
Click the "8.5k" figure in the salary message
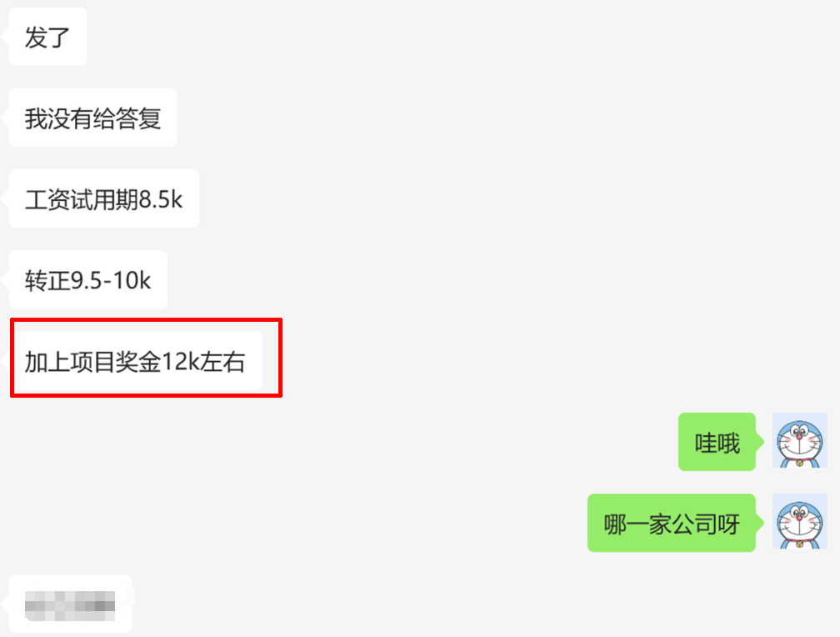(161, 200)
